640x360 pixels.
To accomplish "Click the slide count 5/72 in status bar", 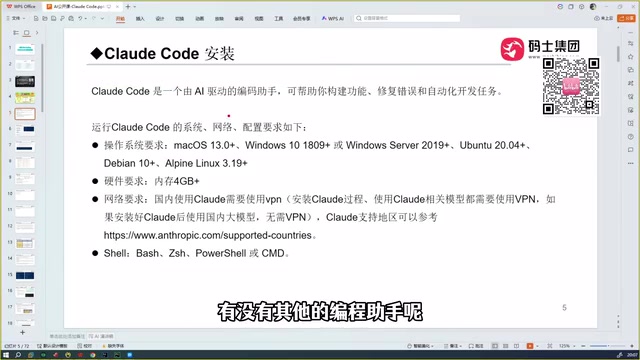I will tap(17, 346).
